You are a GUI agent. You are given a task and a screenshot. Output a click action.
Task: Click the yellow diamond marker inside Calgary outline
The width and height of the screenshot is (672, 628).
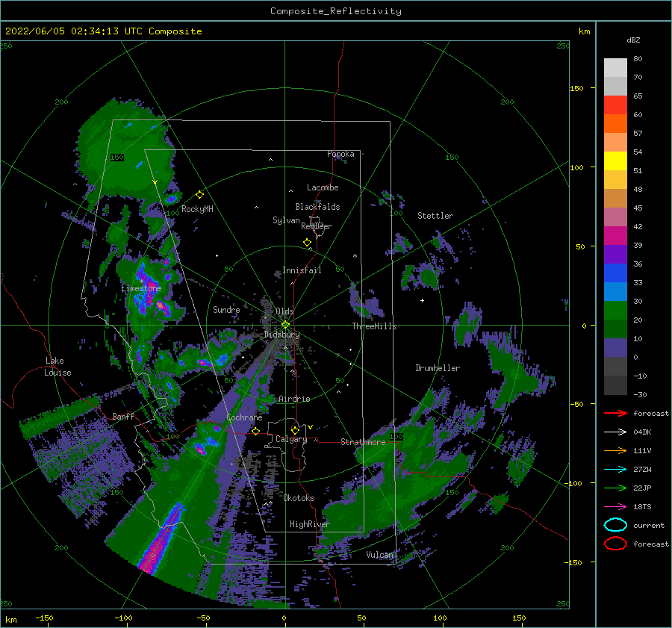pos(295,430)
